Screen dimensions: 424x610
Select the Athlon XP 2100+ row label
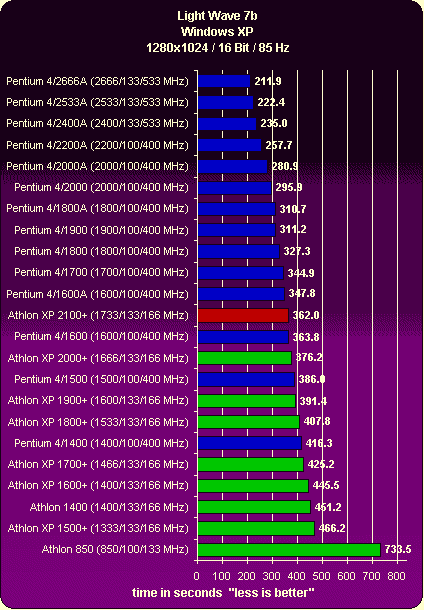[x=98, y=315]
